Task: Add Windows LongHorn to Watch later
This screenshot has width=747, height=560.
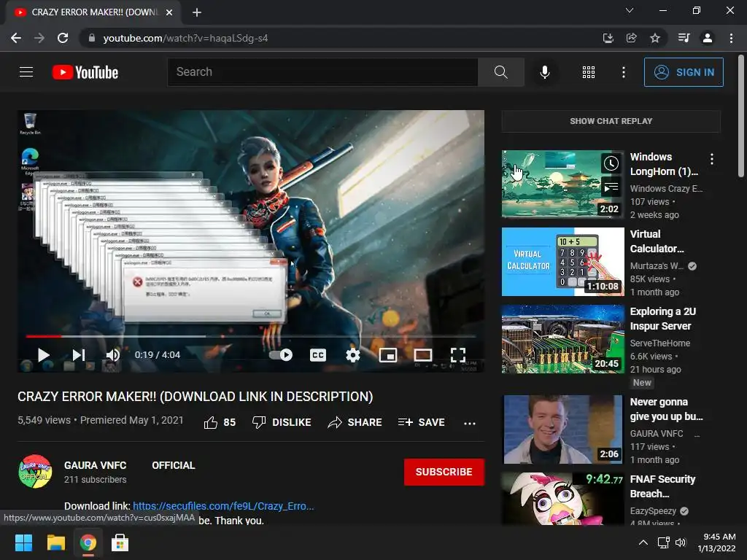Action: click(x=611, y=163)
